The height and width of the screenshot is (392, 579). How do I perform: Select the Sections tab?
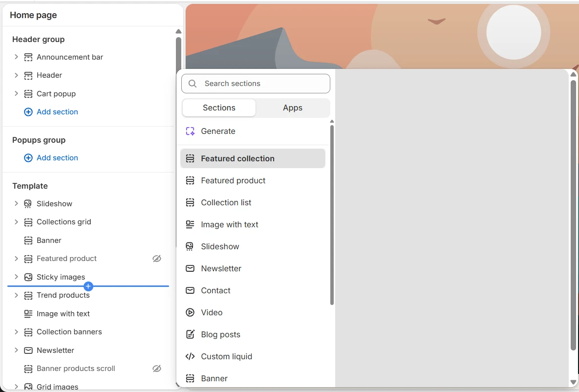pos(219,108)
